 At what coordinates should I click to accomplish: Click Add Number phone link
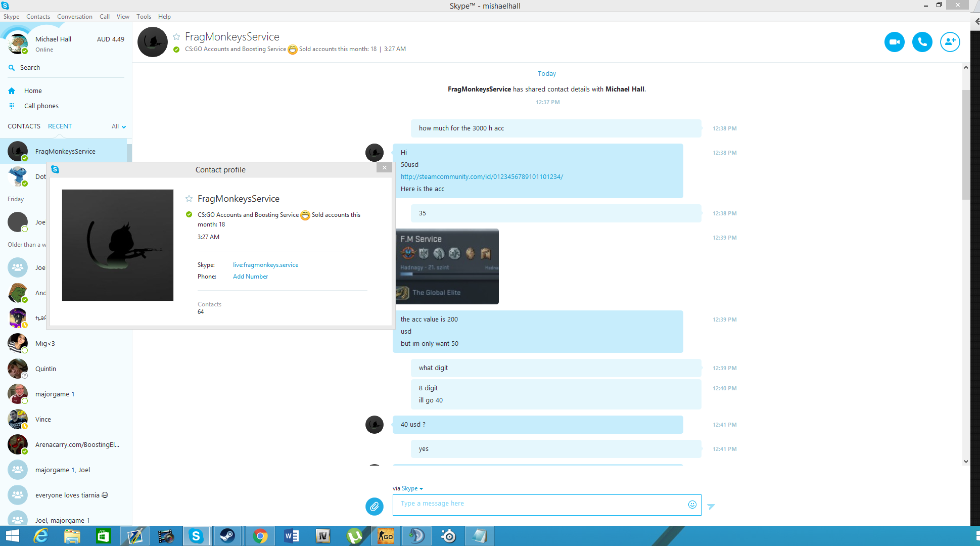tap(250, 277)
